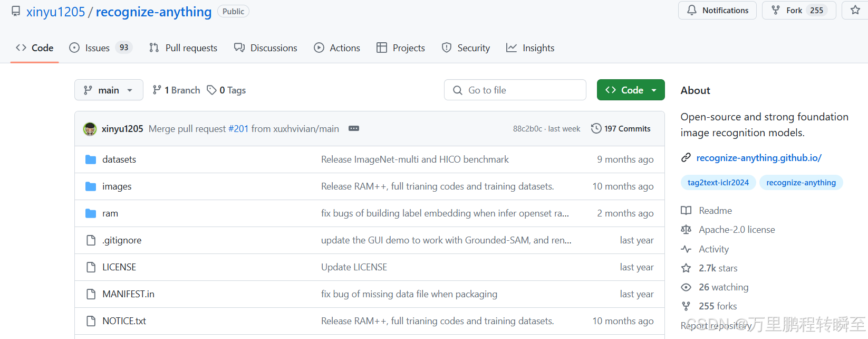
Task: Click the file icon for LICENSE
Action: pos(91,267)
